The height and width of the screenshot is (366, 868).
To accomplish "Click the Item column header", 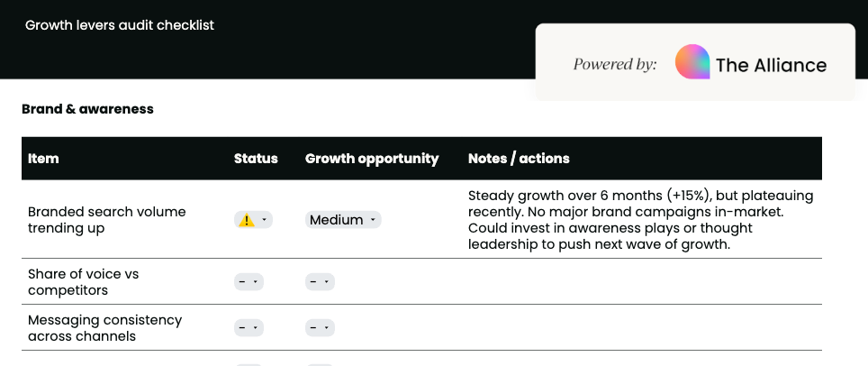I will click(x=43, y=159).
